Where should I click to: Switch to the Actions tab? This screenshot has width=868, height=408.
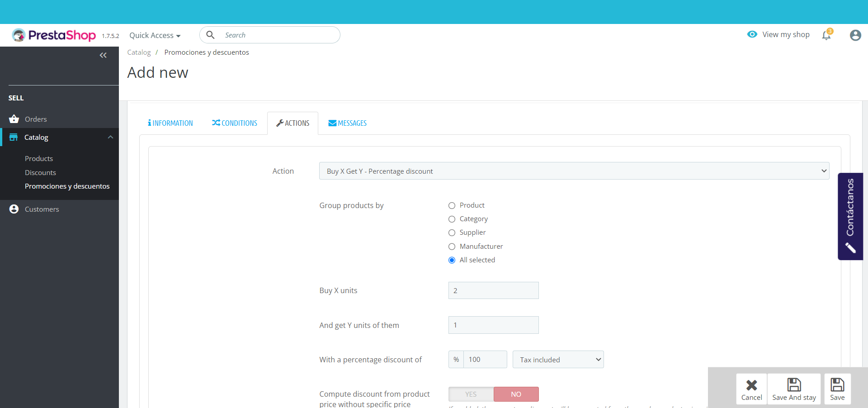coord(293,123)
